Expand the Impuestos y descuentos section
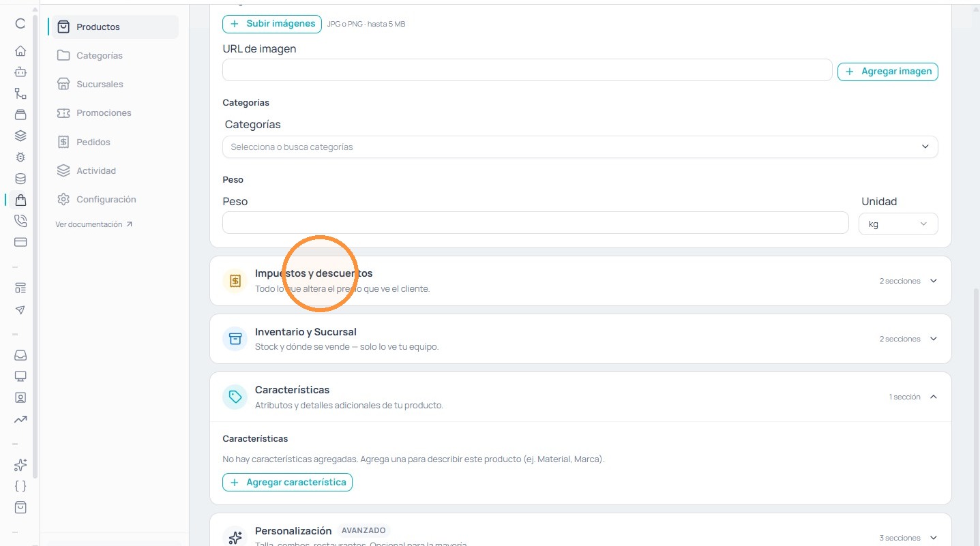 click(x=580, y=281)
